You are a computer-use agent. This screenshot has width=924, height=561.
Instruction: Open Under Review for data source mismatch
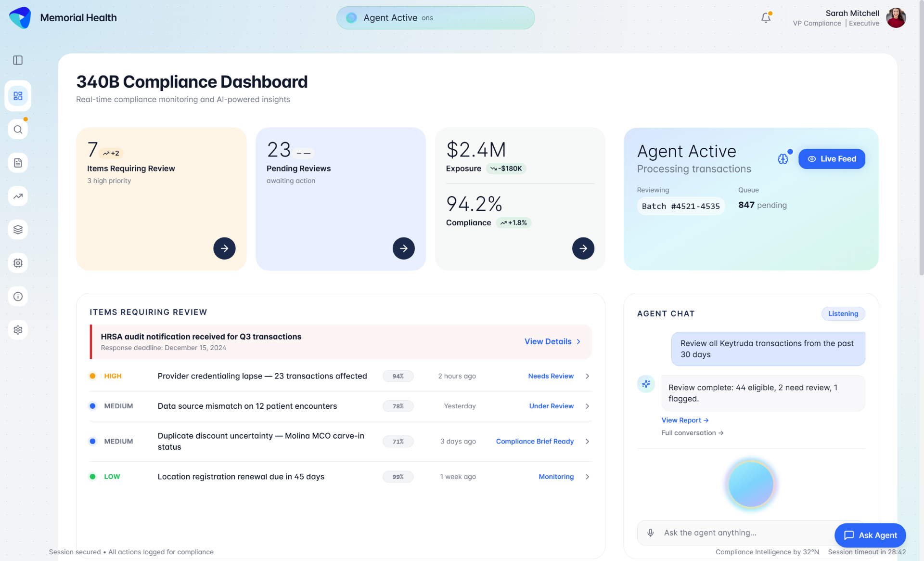(x=551, y=406)
